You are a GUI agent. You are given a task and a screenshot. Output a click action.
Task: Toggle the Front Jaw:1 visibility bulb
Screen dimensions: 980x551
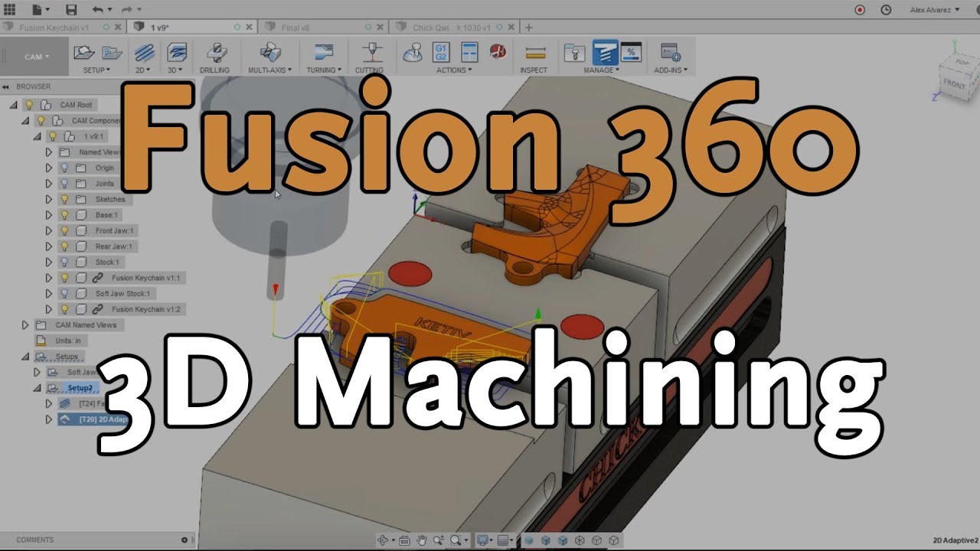tap(64, 230)
